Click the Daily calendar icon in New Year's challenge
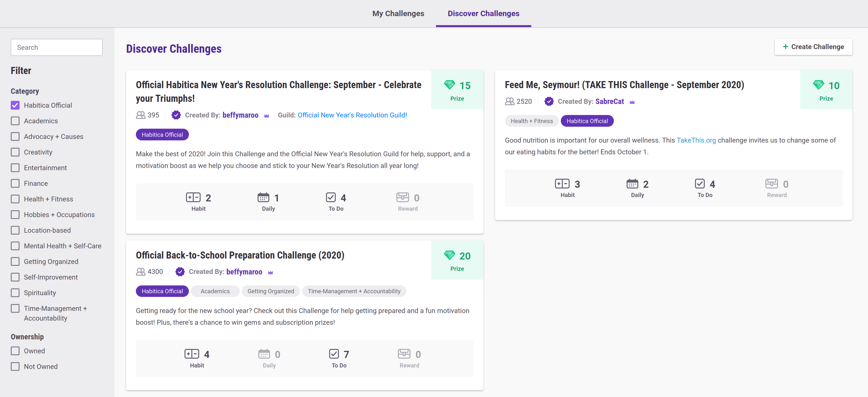 [x=263, y=197]
